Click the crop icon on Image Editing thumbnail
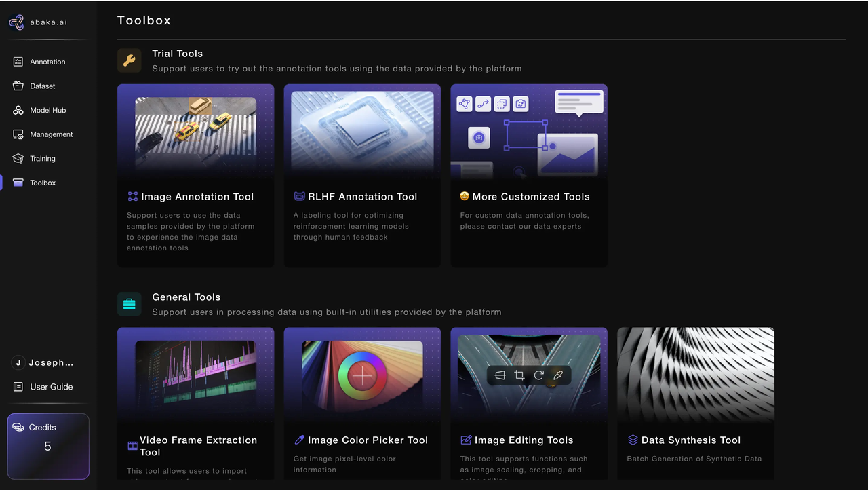The image size is (868, 490). 519,375
